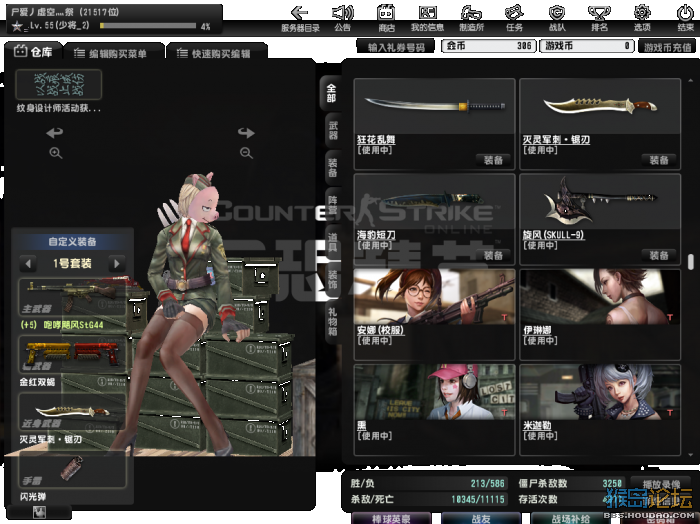Select the 狂花乱舞 katana item image

(x=434, y=106)
